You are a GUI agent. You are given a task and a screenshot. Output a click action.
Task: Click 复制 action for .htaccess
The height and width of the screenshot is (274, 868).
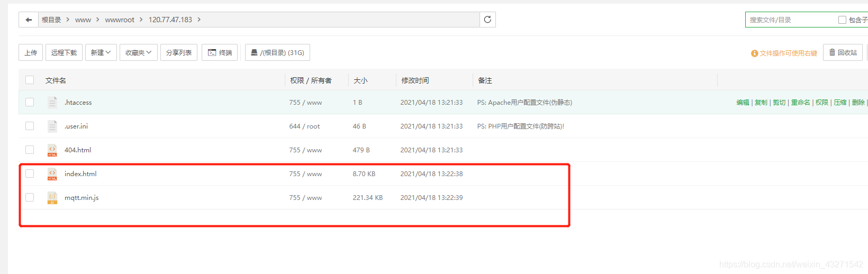761,102
